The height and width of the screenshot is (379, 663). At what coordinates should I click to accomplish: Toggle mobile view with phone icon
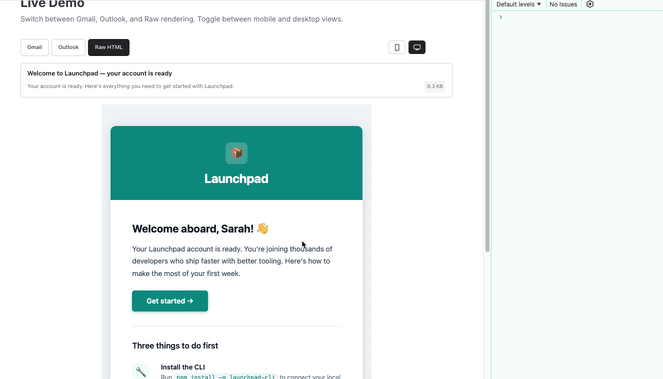[397, 47]
